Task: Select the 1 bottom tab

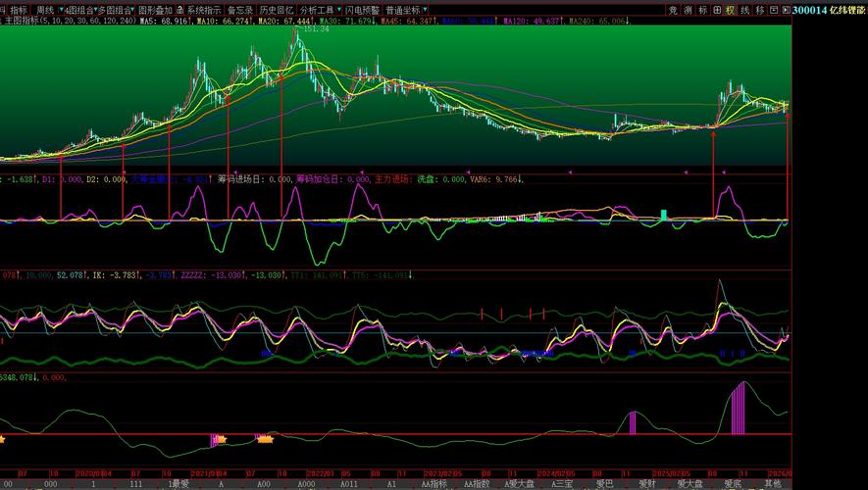Action: pos(93,484)
